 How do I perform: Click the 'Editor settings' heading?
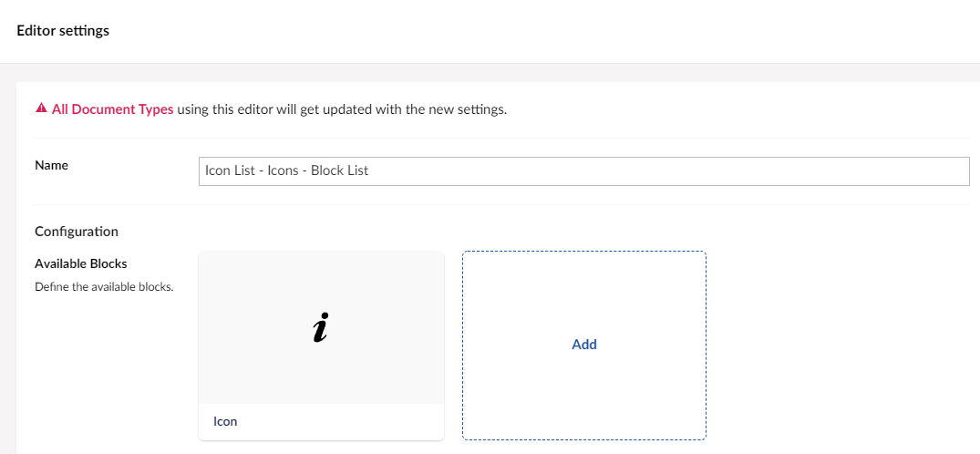click(x=63, y=31)
